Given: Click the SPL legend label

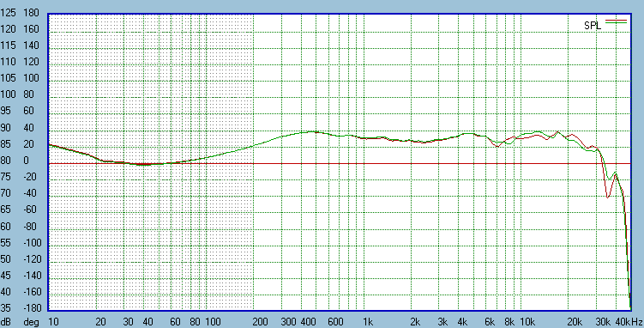Looking at the screenshot, I should coord(593,26).
